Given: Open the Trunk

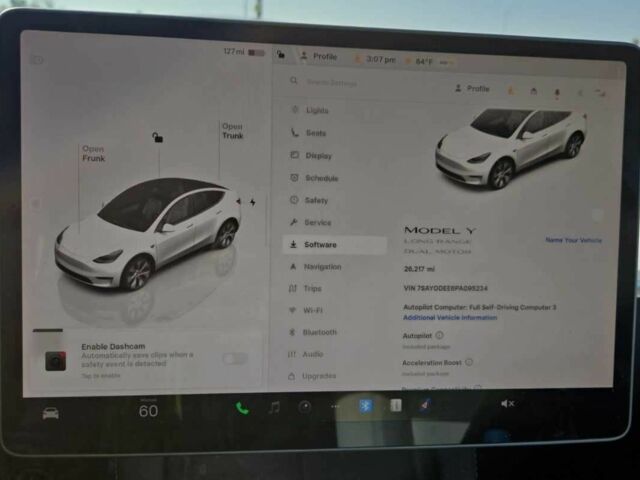Looking at the screenshot, I should click(233, 131).
